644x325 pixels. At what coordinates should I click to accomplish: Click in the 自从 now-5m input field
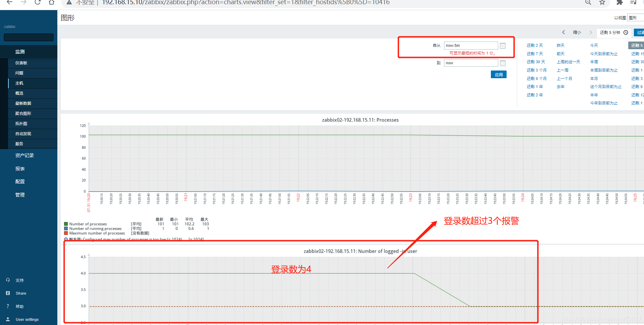pyautogui.click(x=471, y=45)
